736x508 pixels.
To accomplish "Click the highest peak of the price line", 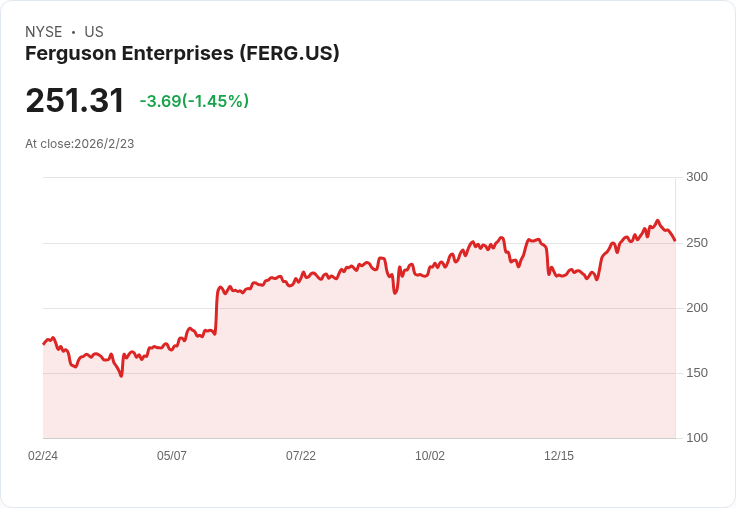I will pos(657,220).
